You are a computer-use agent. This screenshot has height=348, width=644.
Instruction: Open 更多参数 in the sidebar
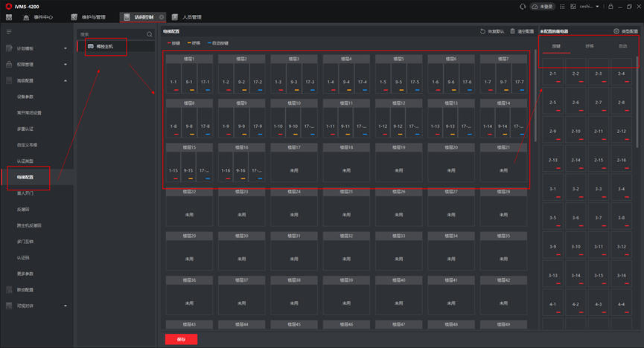(x=25, y=274)
